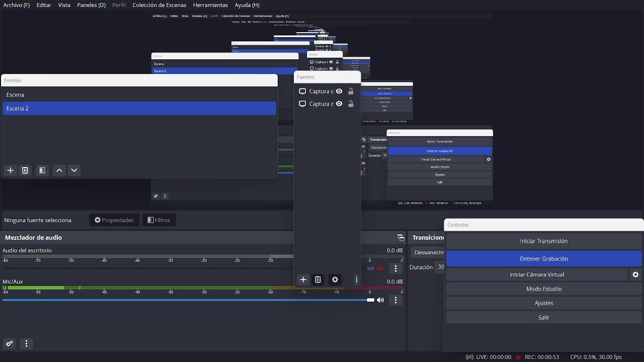Toggle Modo Estudio
Image resolution: width=644 pixels, height=362 pixels.
tap(544, 289)
